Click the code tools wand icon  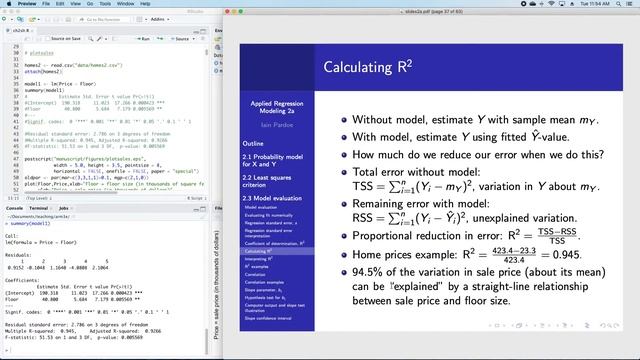99,39
